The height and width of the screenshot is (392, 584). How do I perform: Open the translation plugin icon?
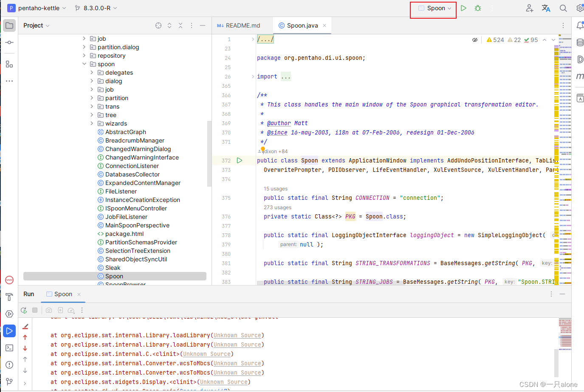point(546,8)
